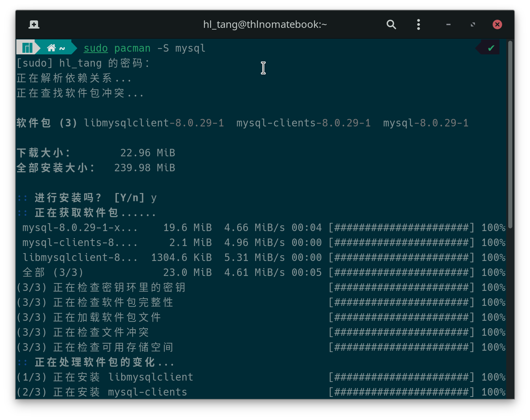Image resolution: width=530 pixels, height=420 pixels.
Task: Open a new terminal tab
Action: (x=34, y=24)
